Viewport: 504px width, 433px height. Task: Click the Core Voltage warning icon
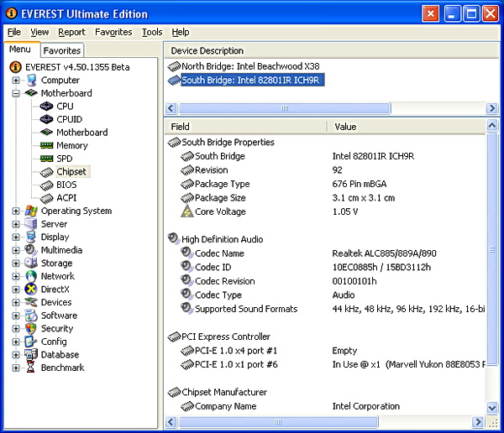(187, 211)
